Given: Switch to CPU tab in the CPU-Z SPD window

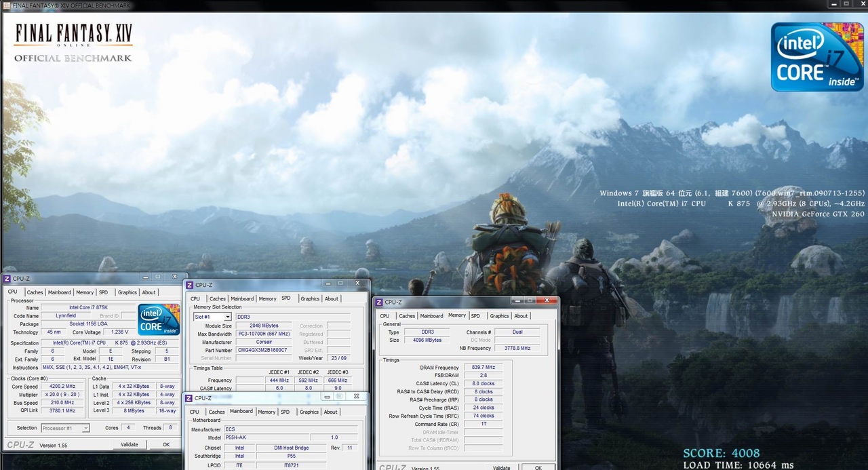Looking at the screenshot, I should (x=195, y=298).
